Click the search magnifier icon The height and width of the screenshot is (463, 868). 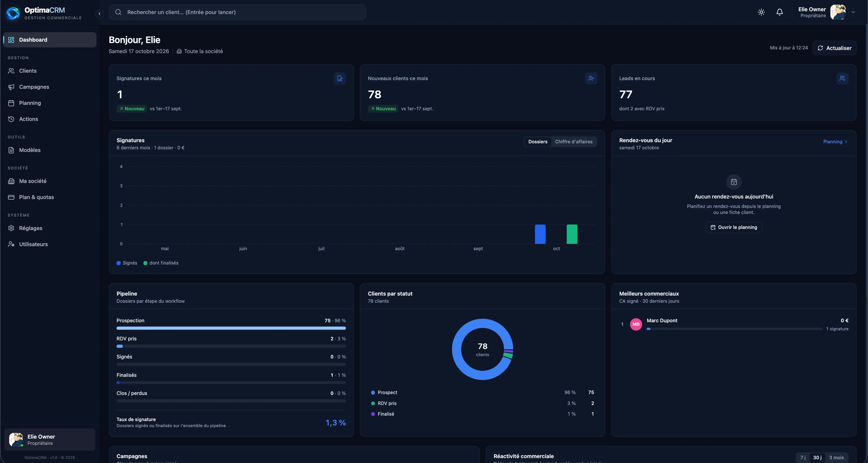pyautogui.click(x=118, y=12)
